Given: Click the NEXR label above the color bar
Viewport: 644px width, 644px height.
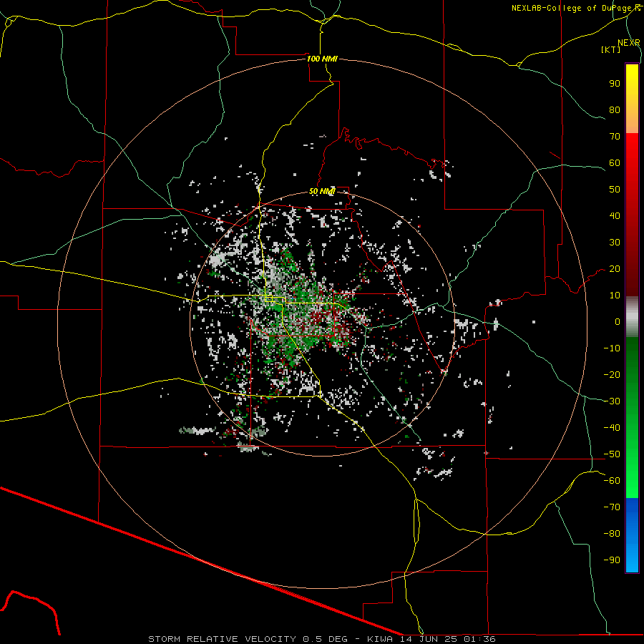Looking at the screenshot, I should [x=629, y=43].
